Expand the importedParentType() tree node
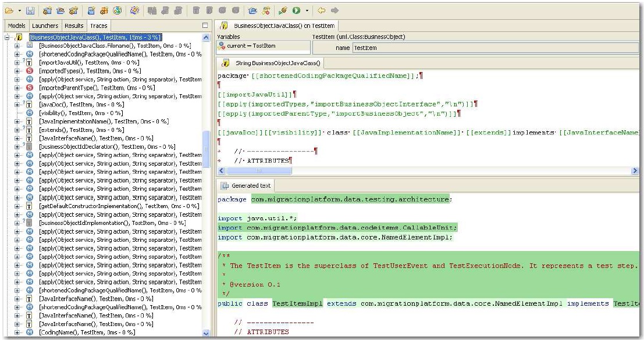This screenshot has height=340, width=644. coord(17,88)
